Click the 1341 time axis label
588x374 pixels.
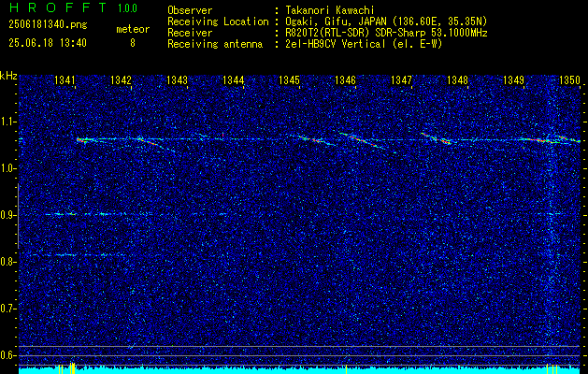[x=65, y=79]
